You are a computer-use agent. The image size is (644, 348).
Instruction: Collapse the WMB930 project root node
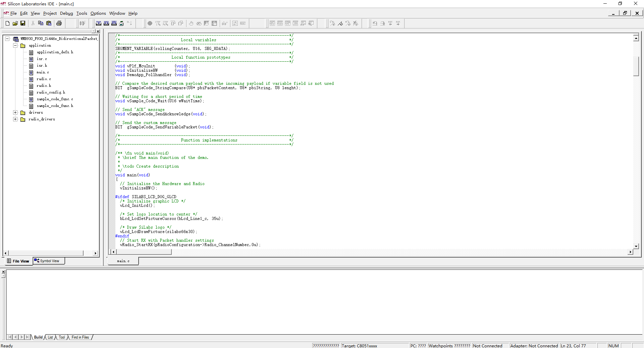(7, 39)
